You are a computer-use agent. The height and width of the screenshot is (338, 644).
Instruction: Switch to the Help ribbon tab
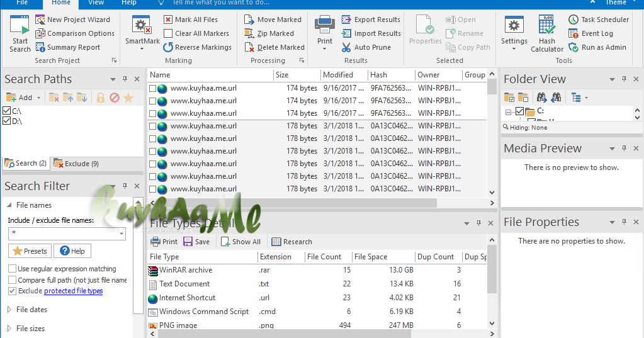pos(129,3)
